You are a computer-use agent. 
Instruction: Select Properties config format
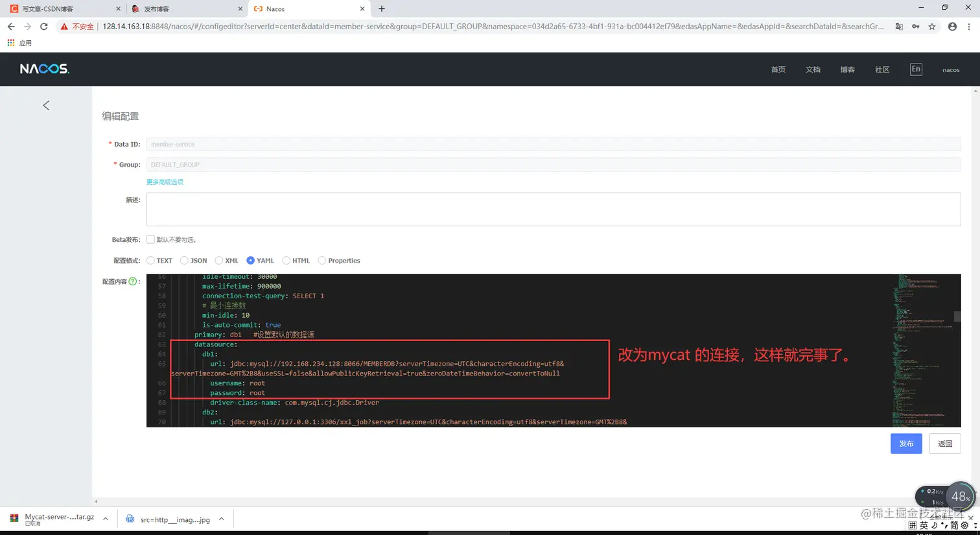point(321,260)
